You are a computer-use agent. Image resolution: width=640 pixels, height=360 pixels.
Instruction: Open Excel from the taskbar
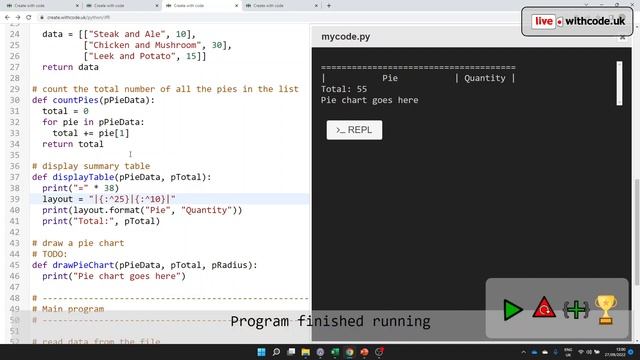(335, 352)
